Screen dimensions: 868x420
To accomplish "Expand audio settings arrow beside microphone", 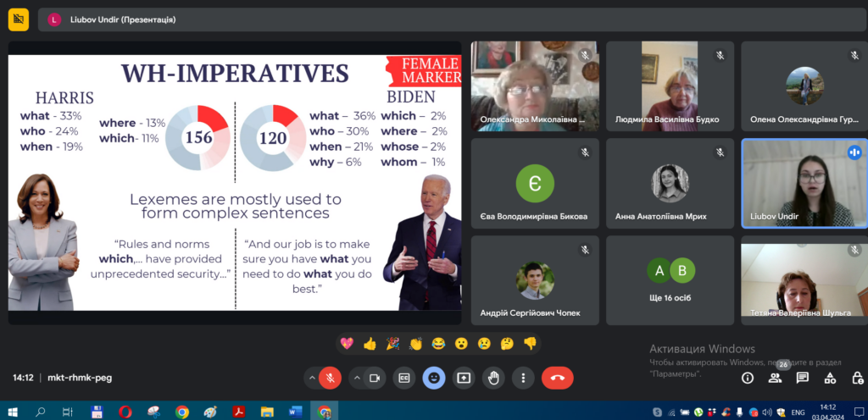I will pos(311,378).
